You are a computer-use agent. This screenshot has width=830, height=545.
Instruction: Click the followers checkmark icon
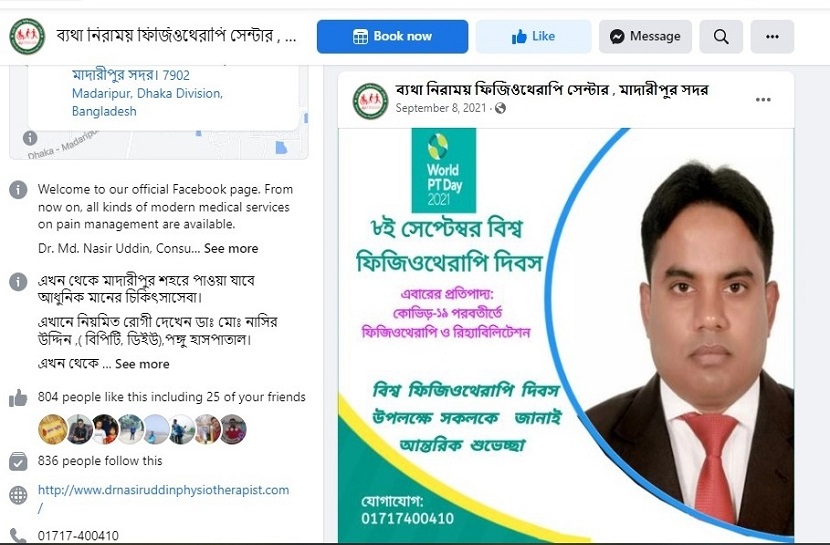pyautogui.click(x=18, y=461)
